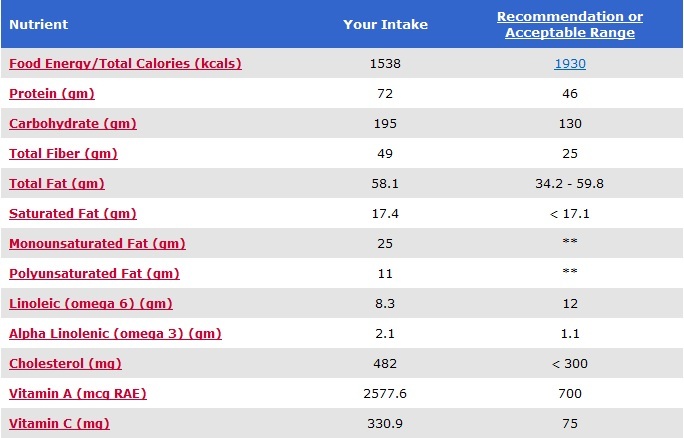Click the Saturated Fat (gm) link
684x438 pixels.
[x=73, y=214]
